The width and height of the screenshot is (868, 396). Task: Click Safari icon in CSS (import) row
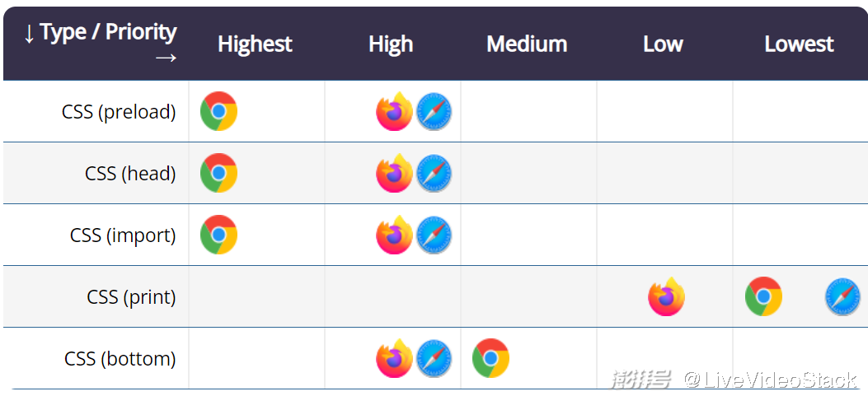(434, 235)
